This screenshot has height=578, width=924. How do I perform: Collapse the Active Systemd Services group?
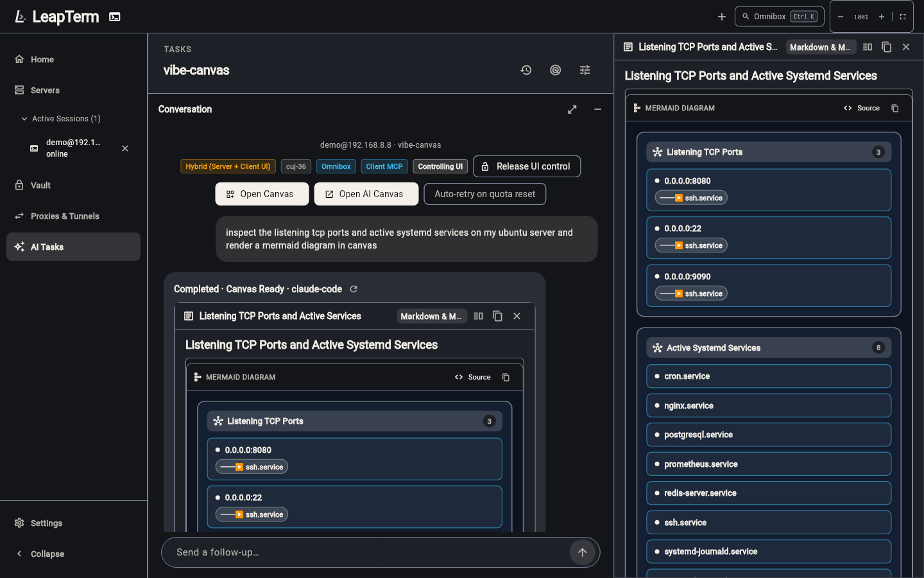click(769, 347)
